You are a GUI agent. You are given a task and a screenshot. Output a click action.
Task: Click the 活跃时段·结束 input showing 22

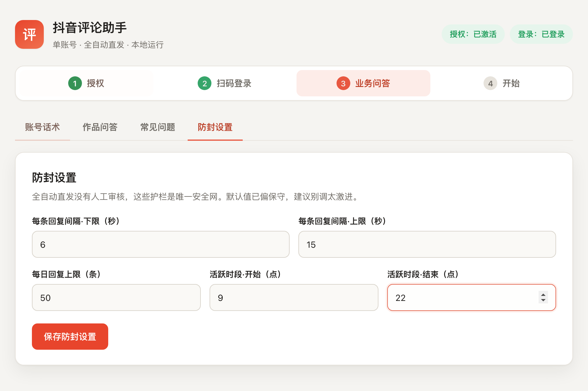(472, 297)
